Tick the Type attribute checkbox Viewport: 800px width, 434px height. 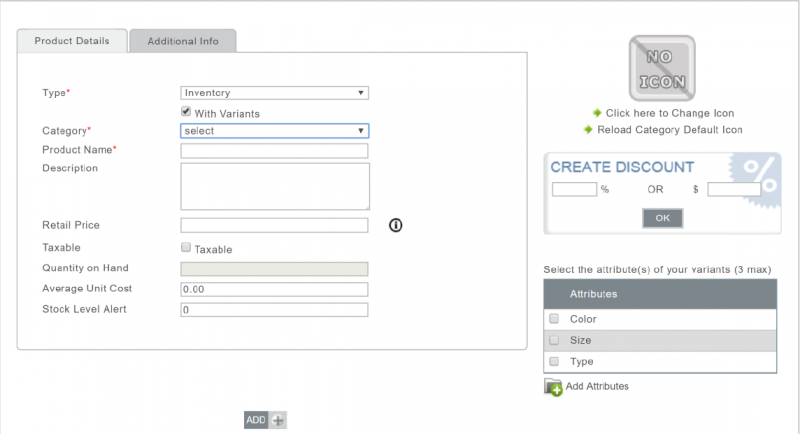[x=554, y=361]
